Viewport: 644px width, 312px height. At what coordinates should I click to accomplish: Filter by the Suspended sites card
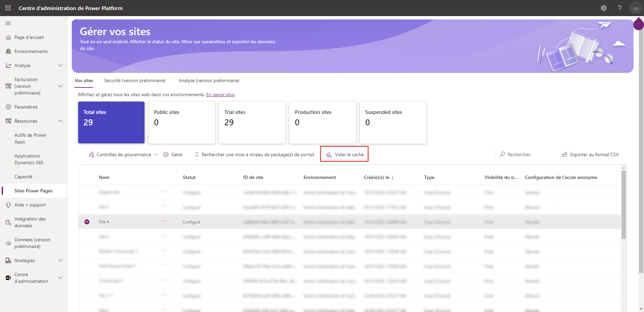(x=393, y=122)
